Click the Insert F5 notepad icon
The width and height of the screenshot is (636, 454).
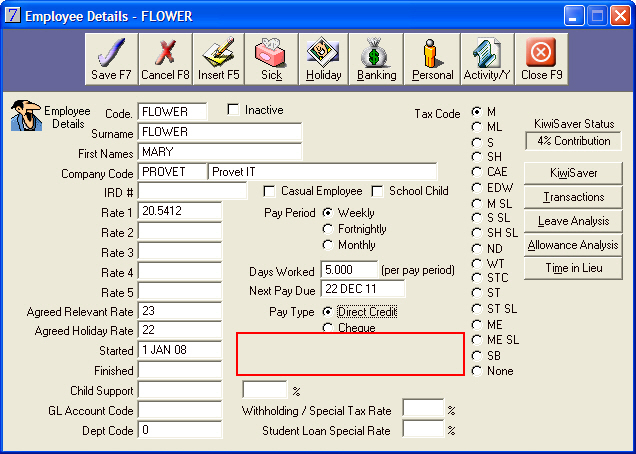point(219,53)
